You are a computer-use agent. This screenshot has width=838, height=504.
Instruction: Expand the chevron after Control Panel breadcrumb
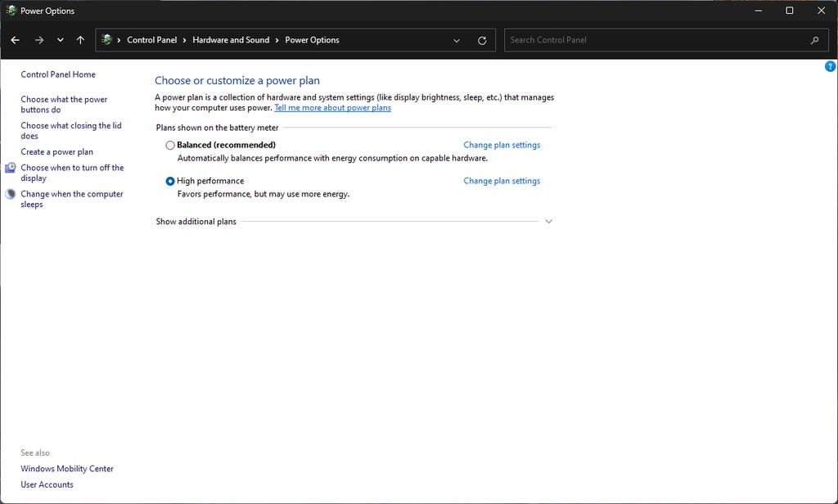pos(185,40)
